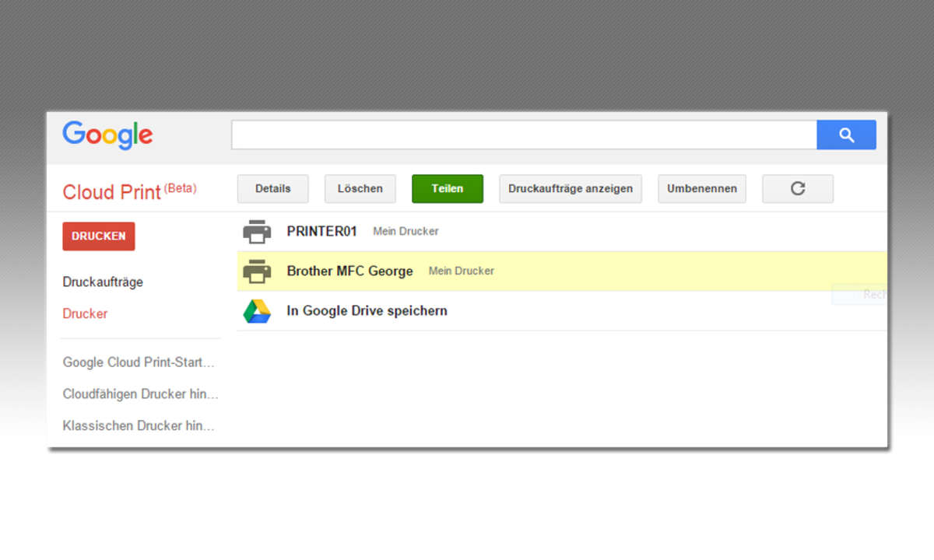Click the green Teilen button
The image size is (934, 560).
coord(448,189)
